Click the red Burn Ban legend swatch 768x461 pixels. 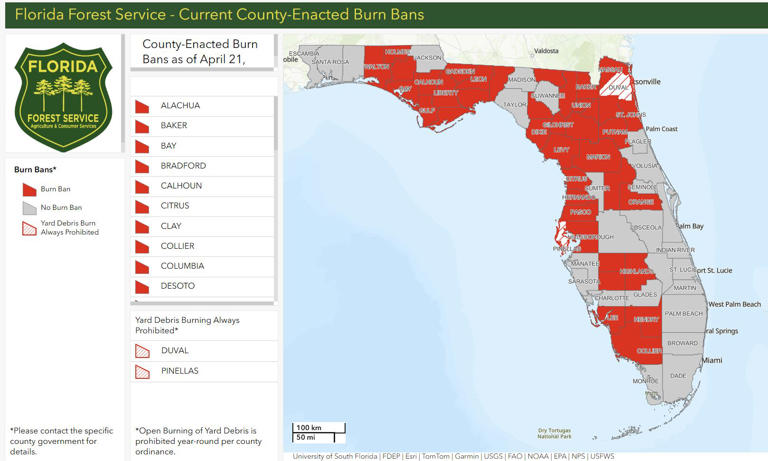29,190
